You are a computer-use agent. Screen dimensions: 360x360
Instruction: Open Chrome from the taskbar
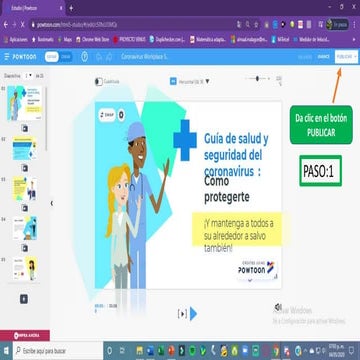tap(276, 351)
